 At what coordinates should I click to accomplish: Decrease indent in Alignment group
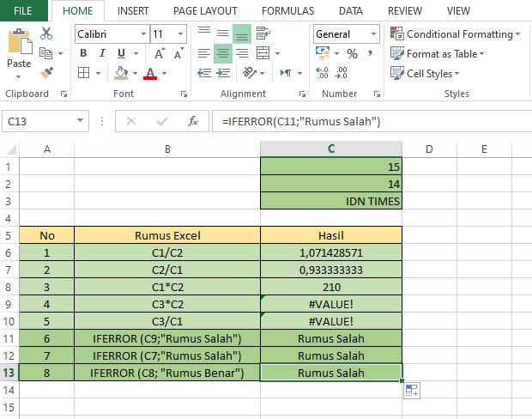tap(204, 73)
